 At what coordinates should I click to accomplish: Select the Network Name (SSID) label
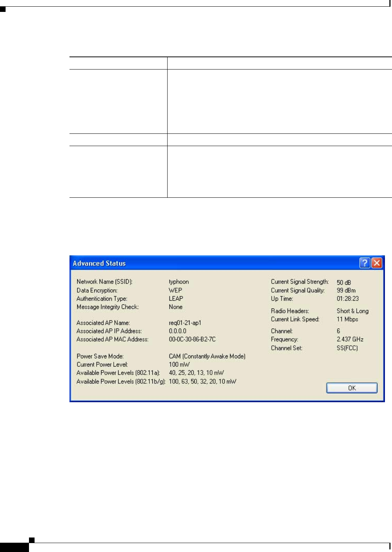pos(104,282)
